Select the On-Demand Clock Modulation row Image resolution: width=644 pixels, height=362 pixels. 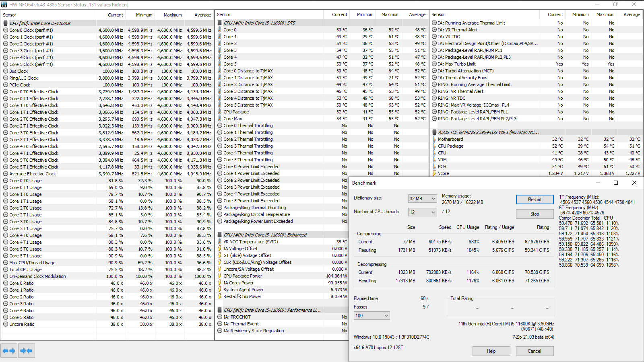coord(107,276)
